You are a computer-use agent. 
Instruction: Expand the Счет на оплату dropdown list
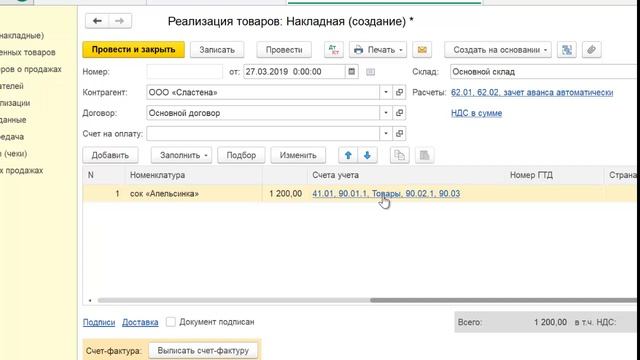pyautogui.click(x=386, y=133)
